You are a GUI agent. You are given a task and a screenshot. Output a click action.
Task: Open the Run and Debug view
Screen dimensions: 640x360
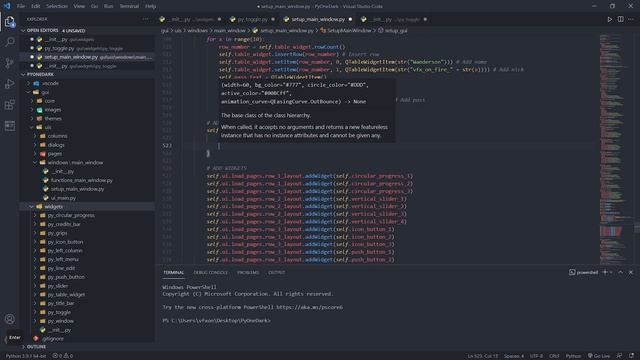coord(10,84)
